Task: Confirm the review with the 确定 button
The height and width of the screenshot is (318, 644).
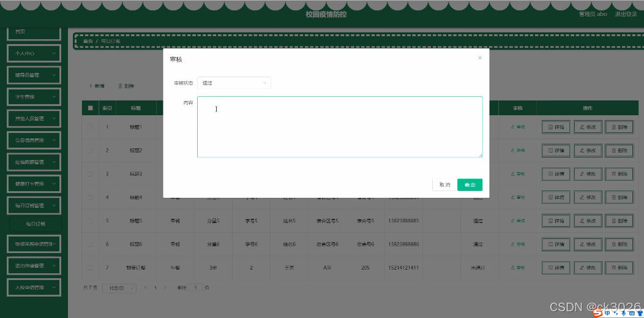Action: tap(470, 185)
